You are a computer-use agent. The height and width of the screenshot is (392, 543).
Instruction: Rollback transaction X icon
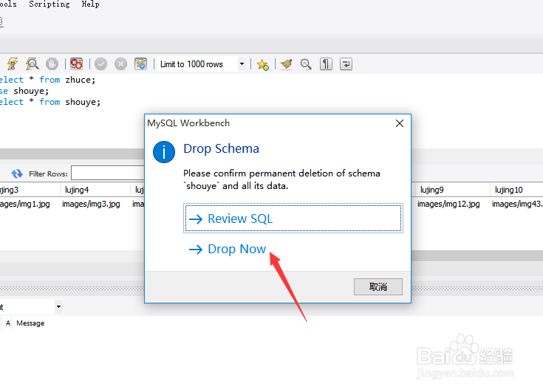pos(121,64)
